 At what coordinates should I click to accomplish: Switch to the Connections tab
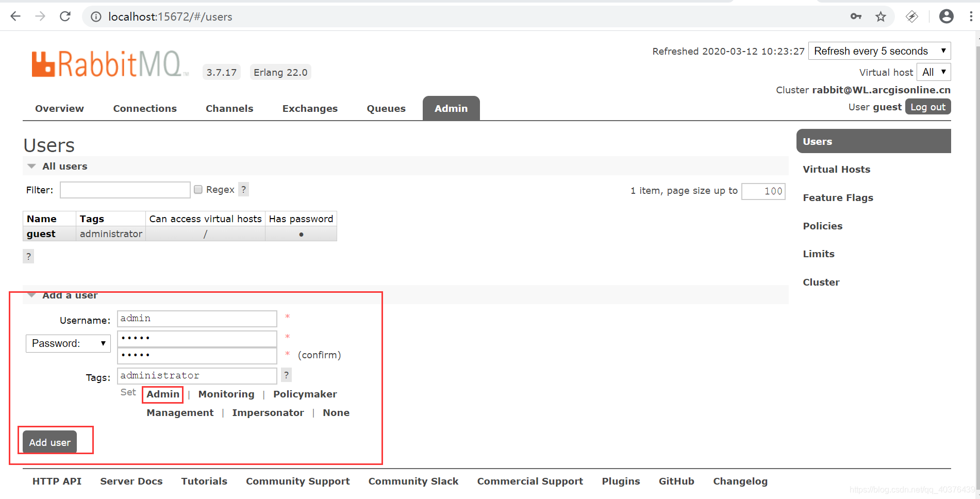tap(145, 108)
